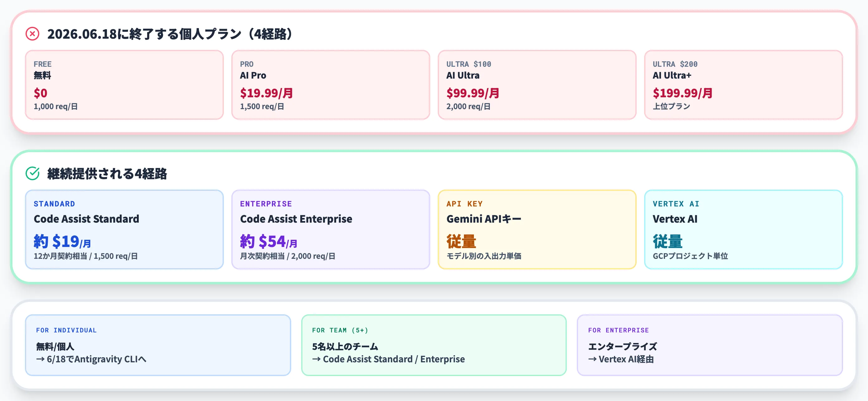Click the "エンタープライズ" heading
The height and width of the screenshot is (401, 868).
(x=622, y=346)
